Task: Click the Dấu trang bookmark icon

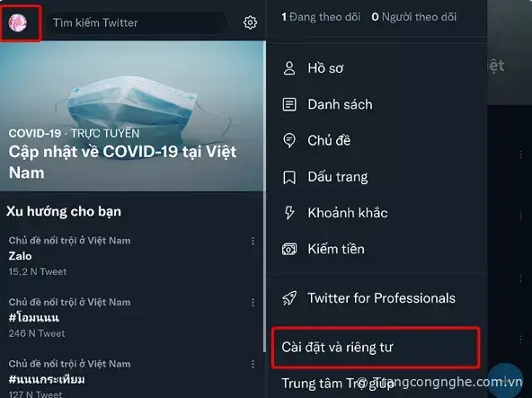Action: pos(289,177)
